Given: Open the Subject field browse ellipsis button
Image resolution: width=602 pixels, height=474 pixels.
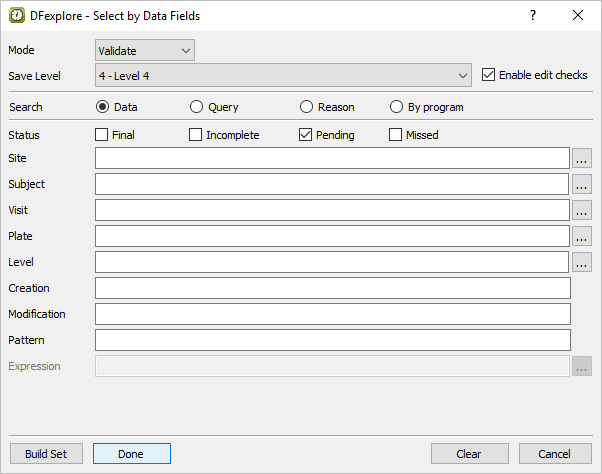Looking at the screenshot, I should tap(582, 184).
